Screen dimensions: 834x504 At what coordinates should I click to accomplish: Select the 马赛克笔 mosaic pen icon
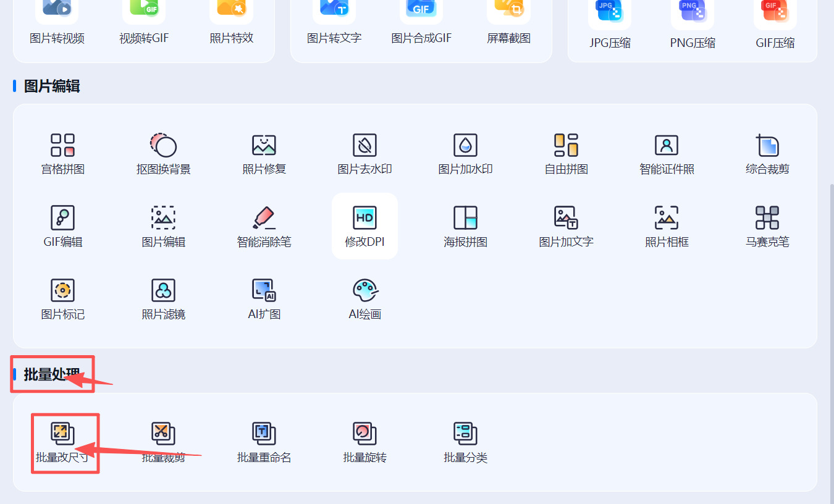(x=767, y=226)
